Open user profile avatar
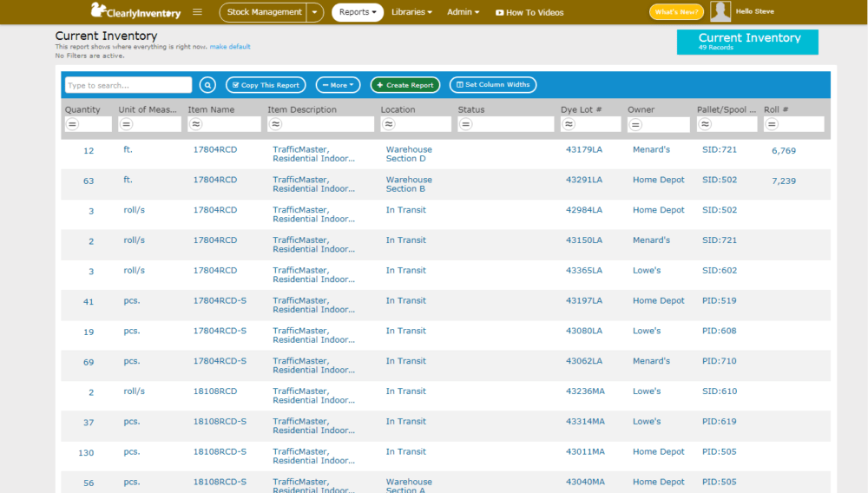The height and width of the screenshot is (493, 868). coord(720,11)
